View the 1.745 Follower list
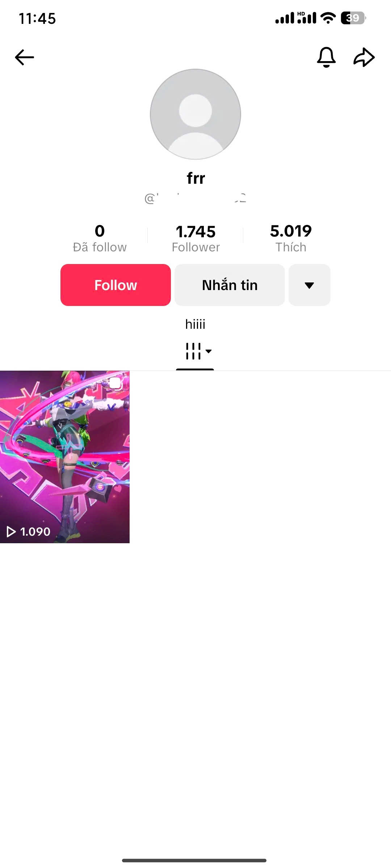The image size is (391, 868). point(195,238)
